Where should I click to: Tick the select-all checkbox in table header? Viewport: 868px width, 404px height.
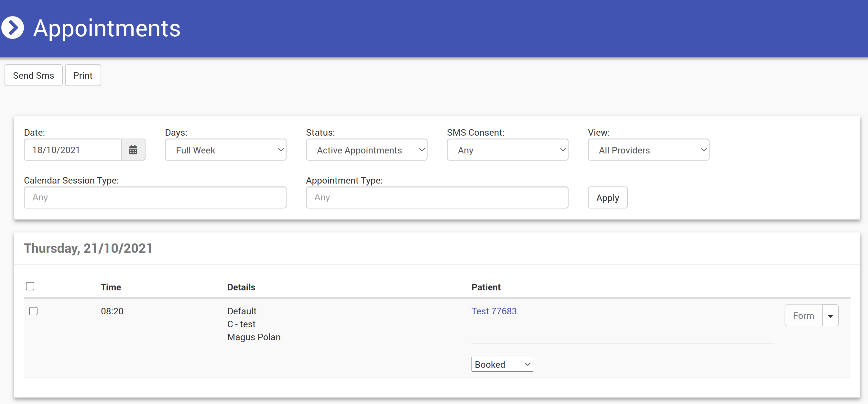[30, 286]
